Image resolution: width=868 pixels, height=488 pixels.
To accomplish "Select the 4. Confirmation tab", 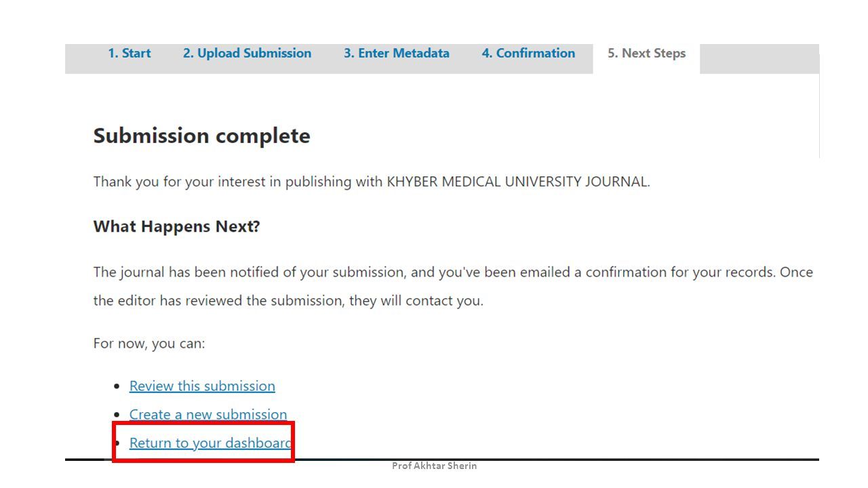I will click(528, 53).
